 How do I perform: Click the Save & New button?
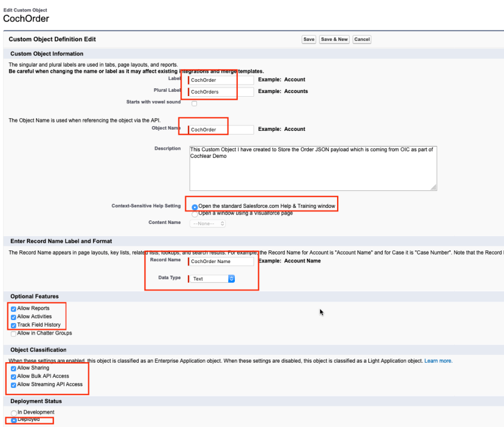pos(335,40)
